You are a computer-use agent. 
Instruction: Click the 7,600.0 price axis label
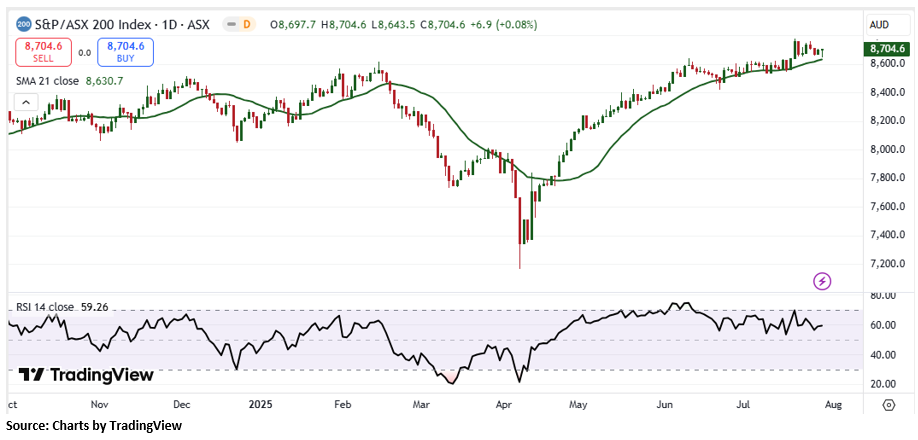point(887,207)
